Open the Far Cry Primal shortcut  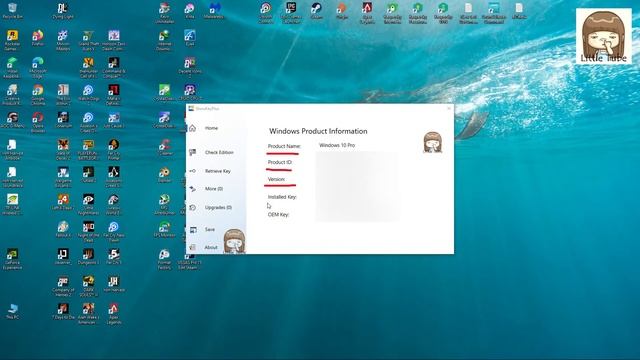click(114, 149)
